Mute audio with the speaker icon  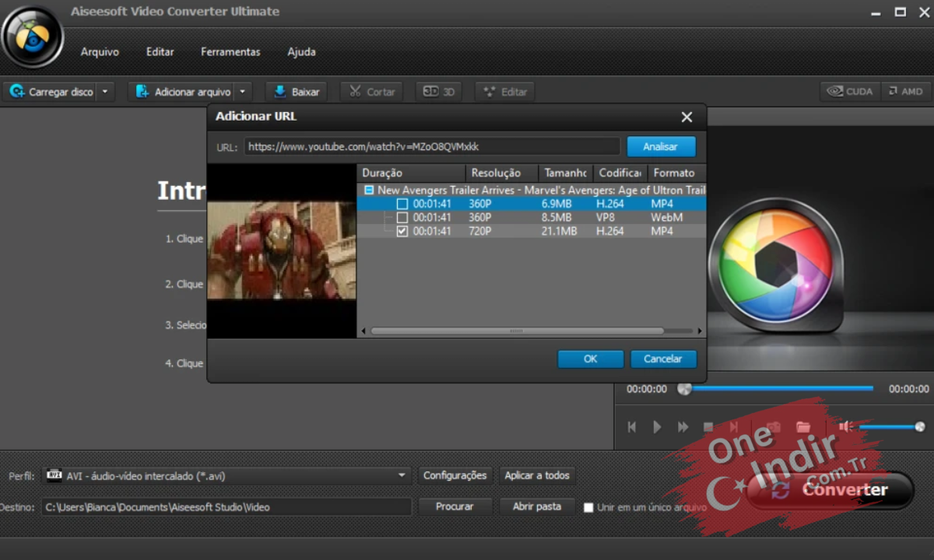(x=846, y=426)
